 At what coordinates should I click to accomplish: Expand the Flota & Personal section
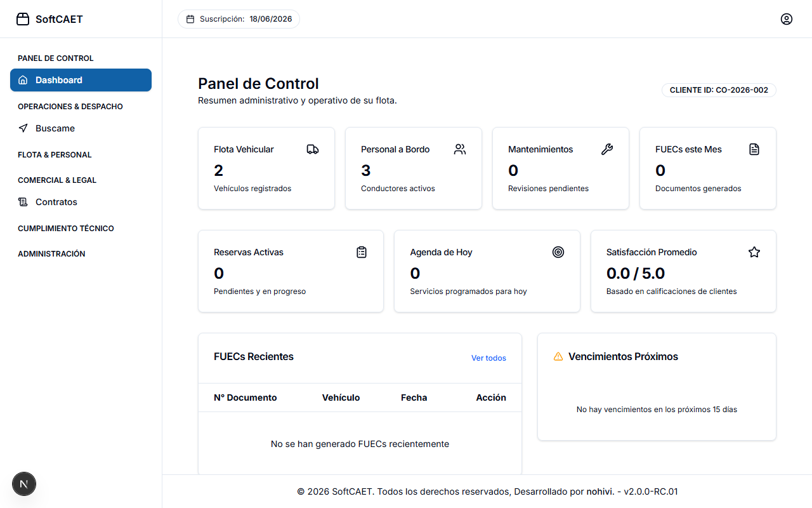pos(55,155)
